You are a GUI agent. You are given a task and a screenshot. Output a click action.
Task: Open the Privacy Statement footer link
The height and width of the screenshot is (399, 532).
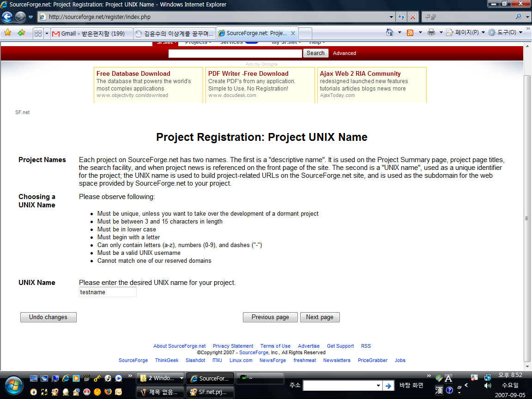click(x=233, y=346)
